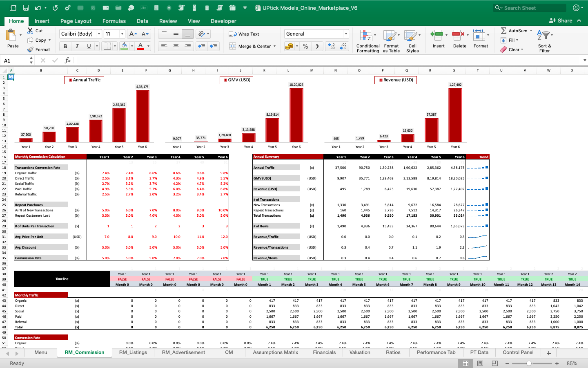Expand the Name Box dropdown arrows

pos(31,61)
